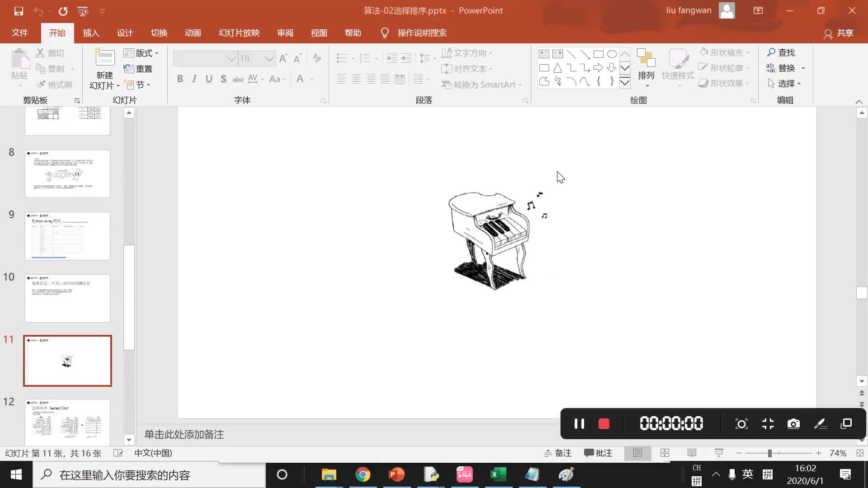Select slide 8 thumbnail

point(67,174)
